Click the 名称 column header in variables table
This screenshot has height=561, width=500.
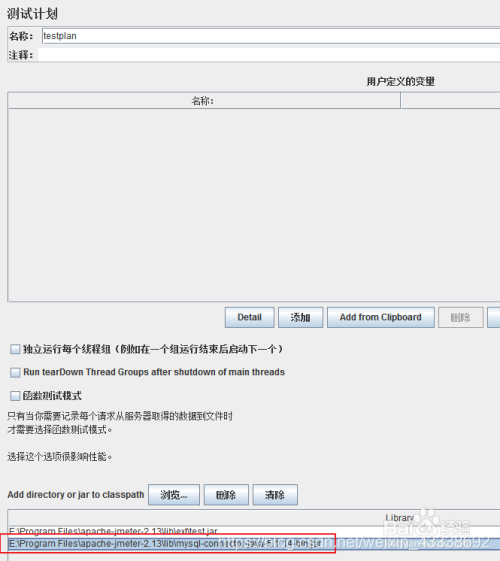[x=204, y=101]
